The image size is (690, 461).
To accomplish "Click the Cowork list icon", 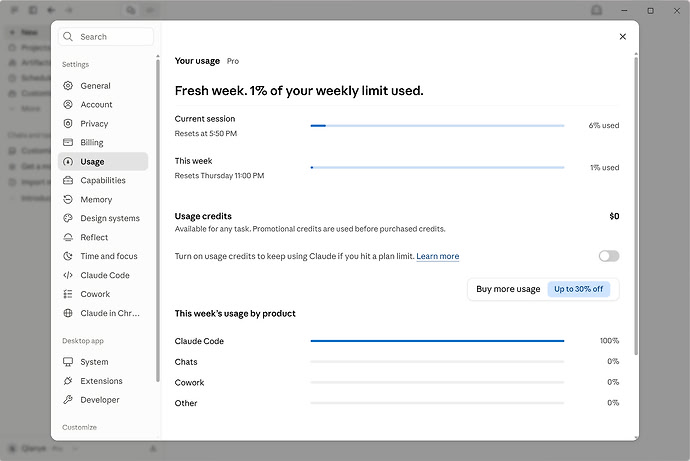I will point(68,294).
